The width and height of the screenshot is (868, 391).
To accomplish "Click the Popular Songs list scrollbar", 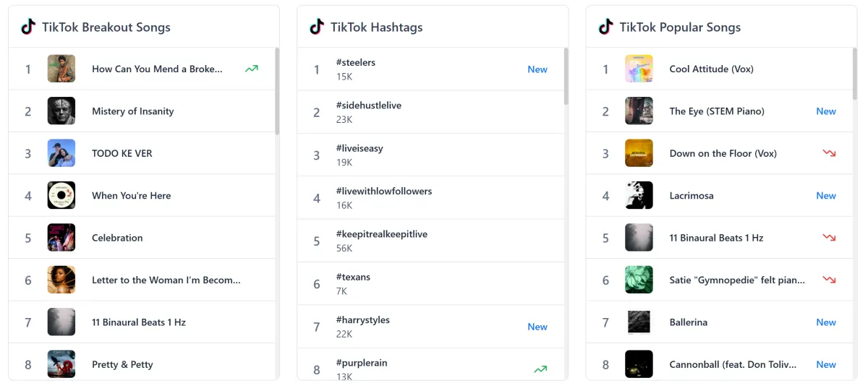I will point(854,77).
